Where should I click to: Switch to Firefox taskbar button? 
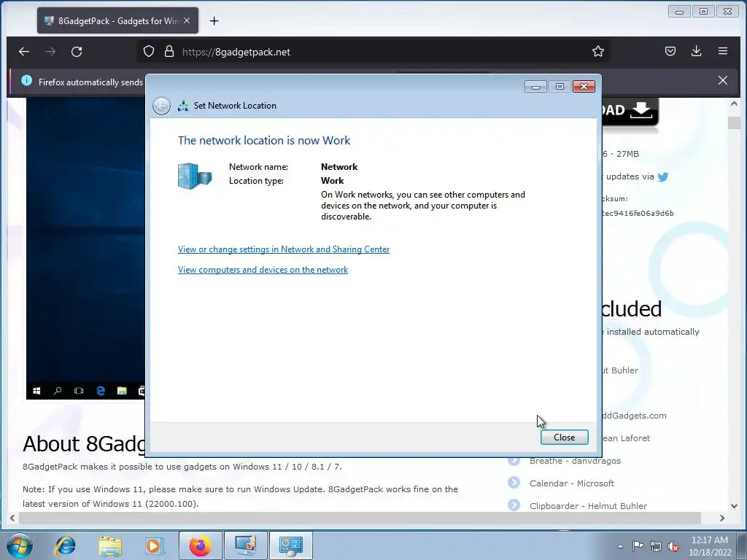coord(200,545)
